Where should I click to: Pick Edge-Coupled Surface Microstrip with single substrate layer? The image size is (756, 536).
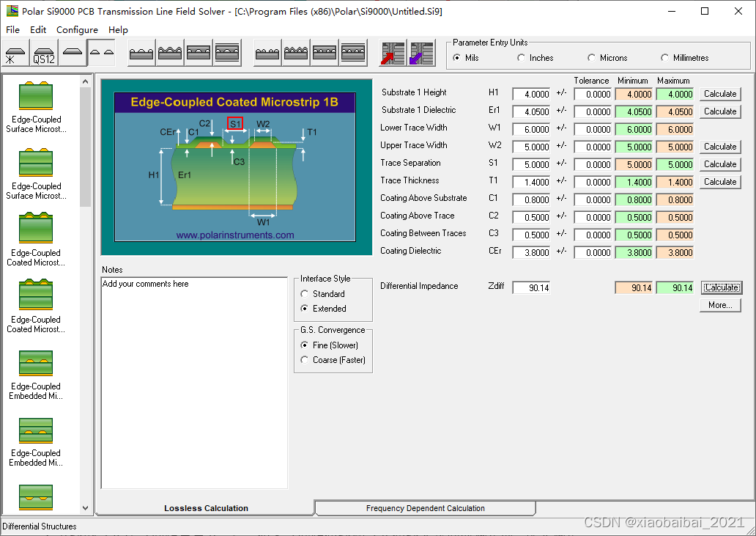(36, 107)
